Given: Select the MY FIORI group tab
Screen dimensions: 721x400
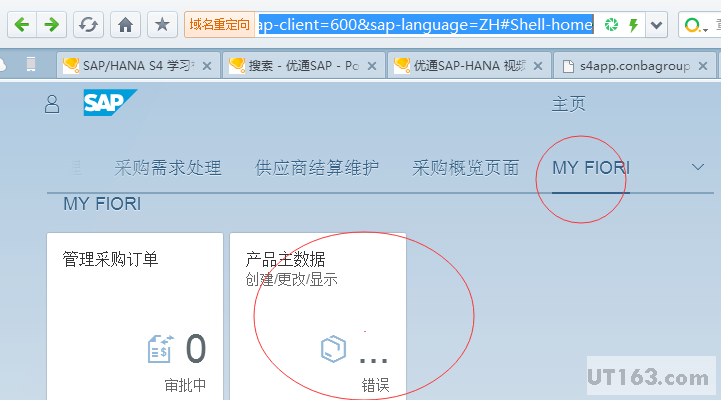Looking at the screenshot, I should 591,168.
